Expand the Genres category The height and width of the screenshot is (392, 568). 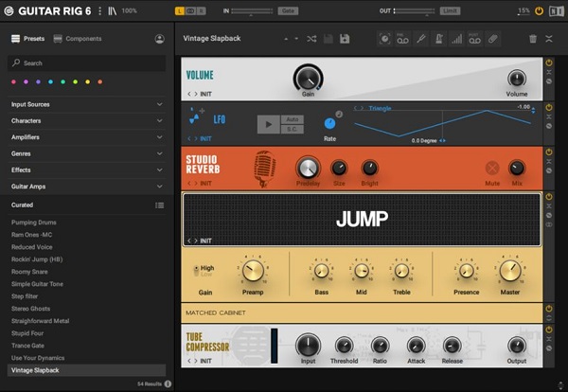coord(86,153)
